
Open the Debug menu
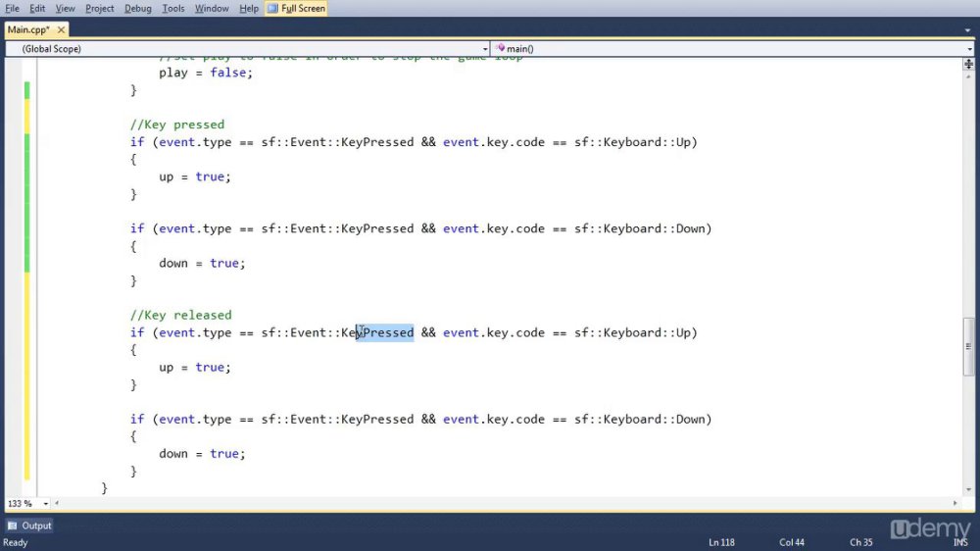[x=137, y=8]
